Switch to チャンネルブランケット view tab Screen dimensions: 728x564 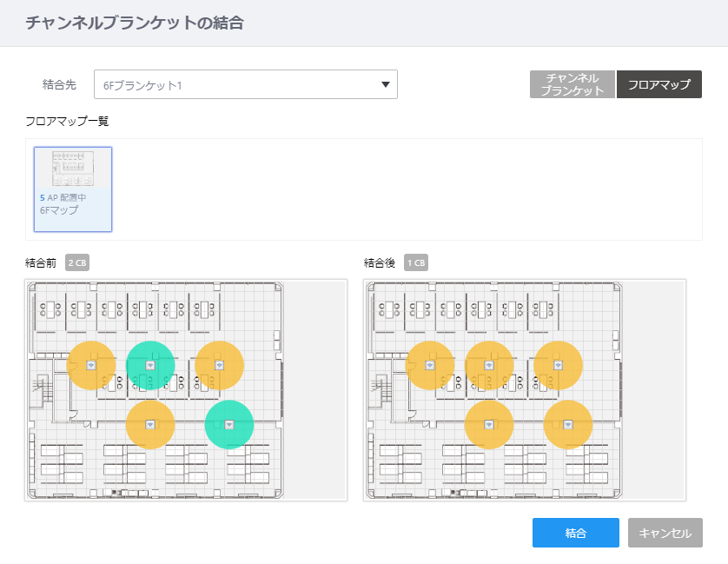click(x=572, y=84)
